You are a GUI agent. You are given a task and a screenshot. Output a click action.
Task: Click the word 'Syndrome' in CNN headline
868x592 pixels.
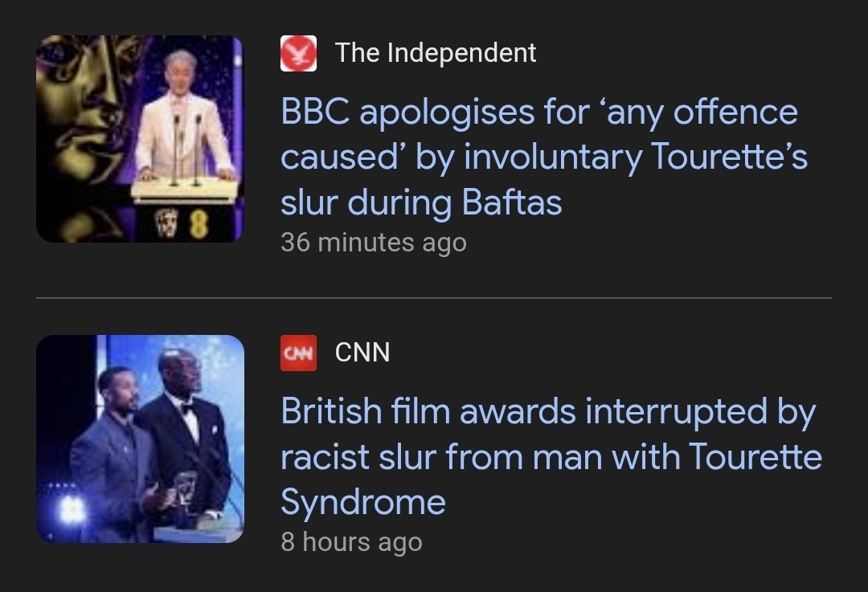click(362, 502)
